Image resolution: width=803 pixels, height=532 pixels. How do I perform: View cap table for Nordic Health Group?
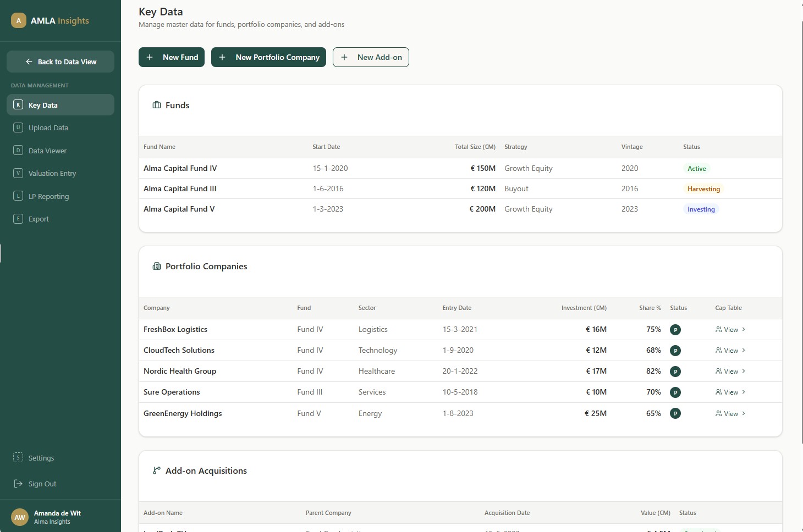click(x=730, y=371)
